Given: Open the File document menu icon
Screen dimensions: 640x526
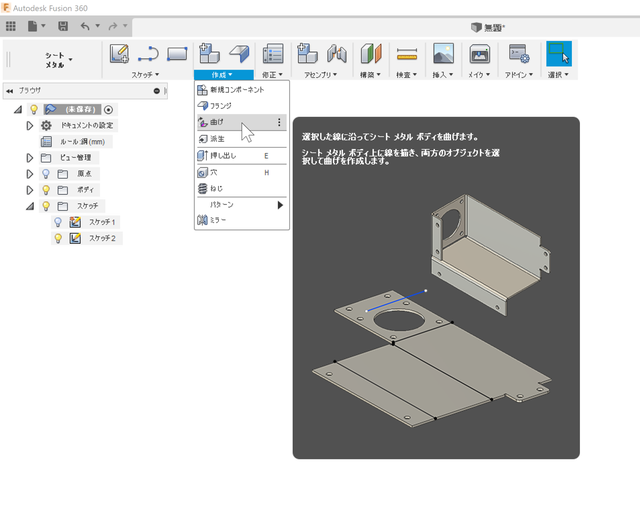Looking at the screenshot, I should tap(33, 27).
